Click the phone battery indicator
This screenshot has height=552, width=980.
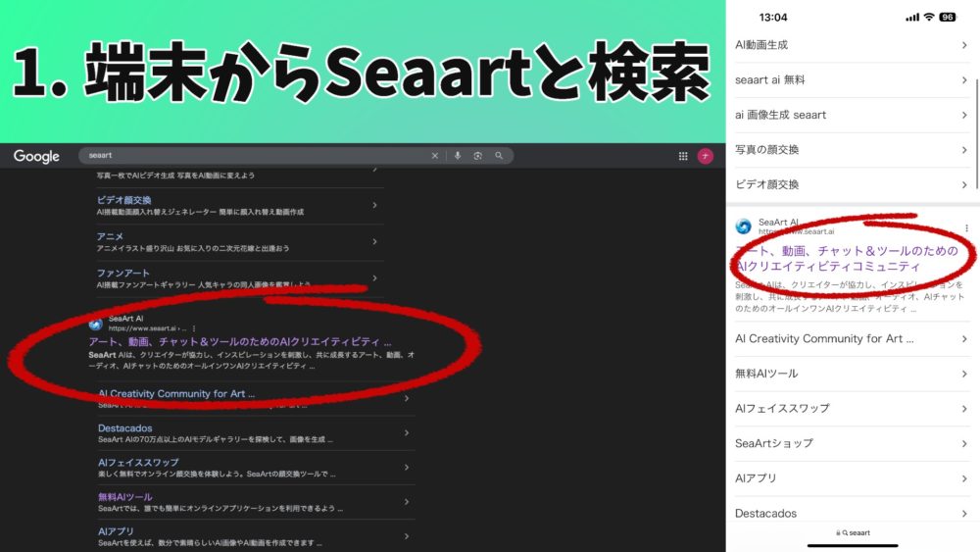point(948,17)
